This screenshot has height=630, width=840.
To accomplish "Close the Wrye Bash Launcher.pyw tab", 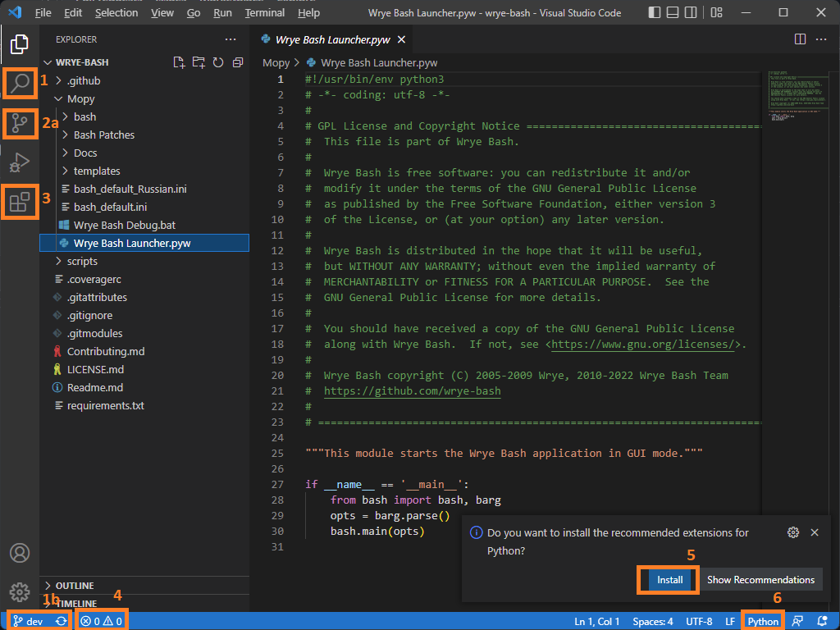I will pos(401,39).
